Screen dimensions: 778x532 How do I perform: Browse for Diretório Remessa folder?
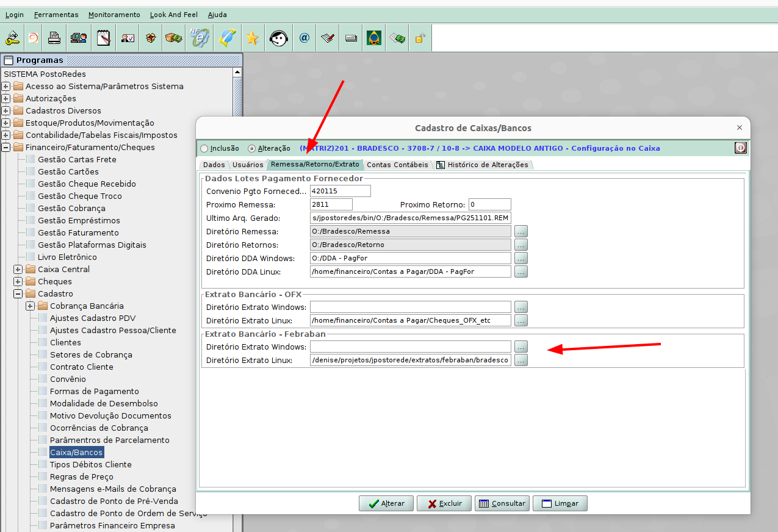(x=520, y=231)
